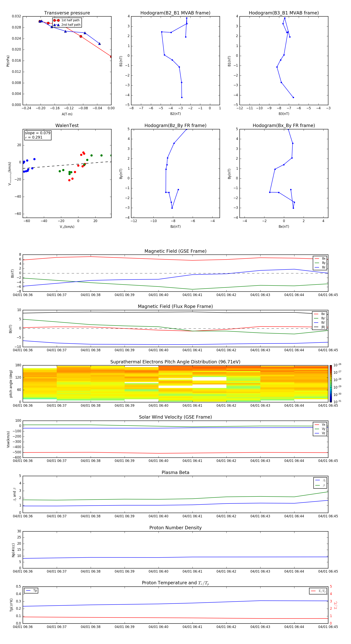Viewport: 351px width, 644px height.
Task: Click the Suprathermal Electrons Pitch Angle Distribution title
Action: point(175,362)
